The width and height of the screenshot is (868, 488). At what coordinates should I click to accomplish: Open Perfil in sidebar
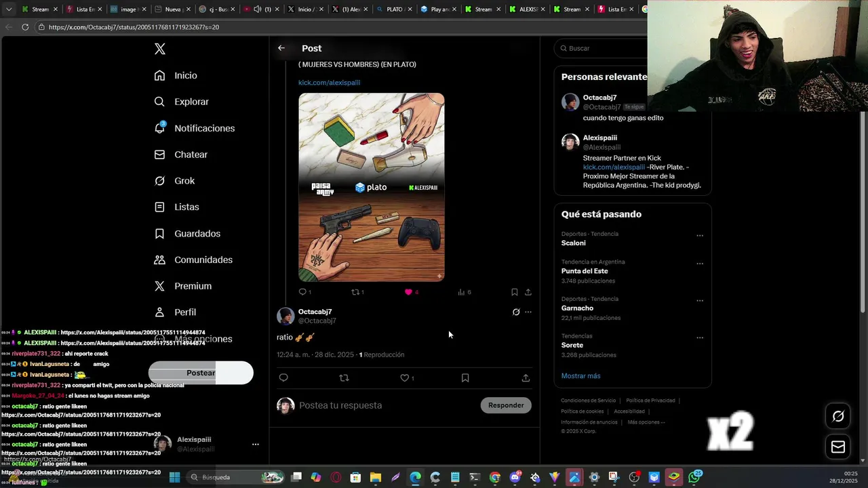[x=175, y=312]
